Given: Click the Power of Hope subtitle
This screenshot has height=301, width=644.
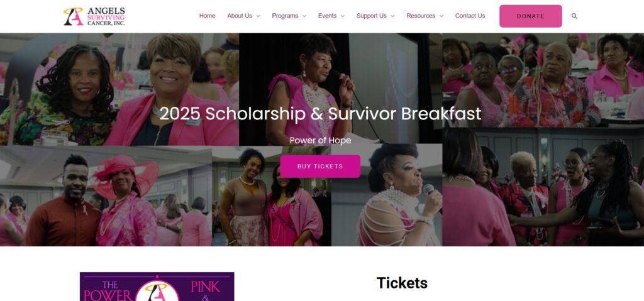Looking at the screenshot, I should point(320,140).
